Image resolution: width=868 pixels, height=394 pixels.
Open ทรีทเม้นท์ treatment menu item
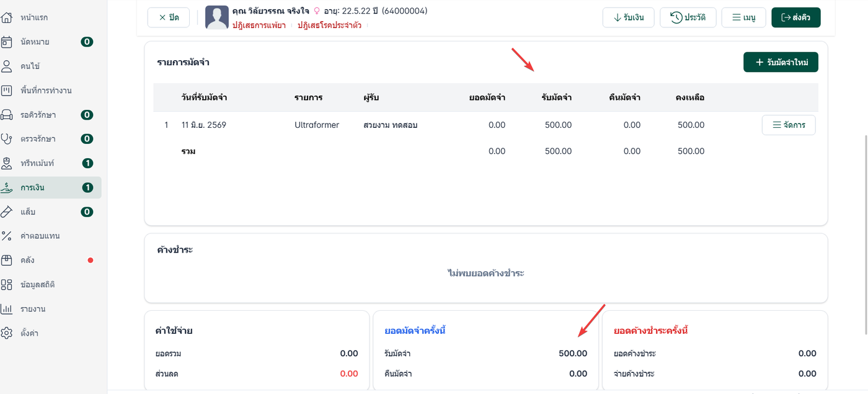tap(51, 163)
